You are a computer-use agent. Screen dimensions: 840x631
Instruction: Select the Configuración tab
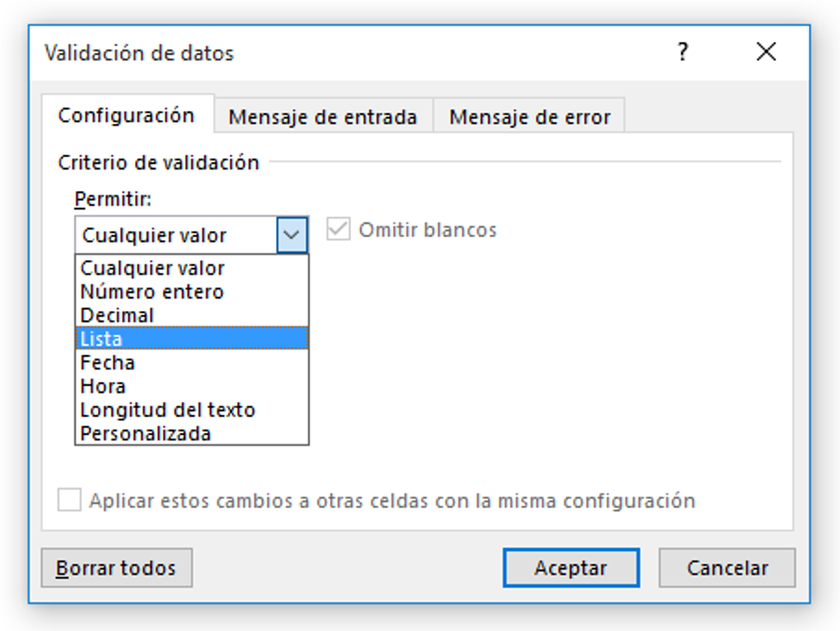coord(130,117)
